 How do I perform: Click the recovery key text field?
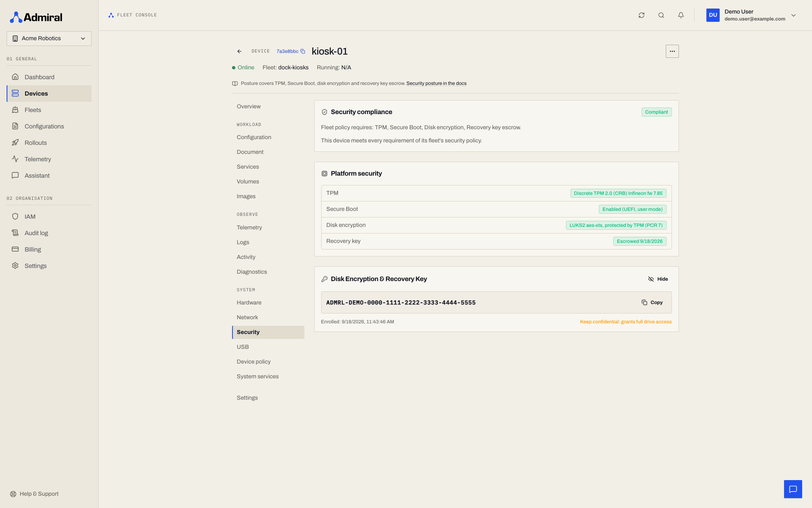(496, 302)
